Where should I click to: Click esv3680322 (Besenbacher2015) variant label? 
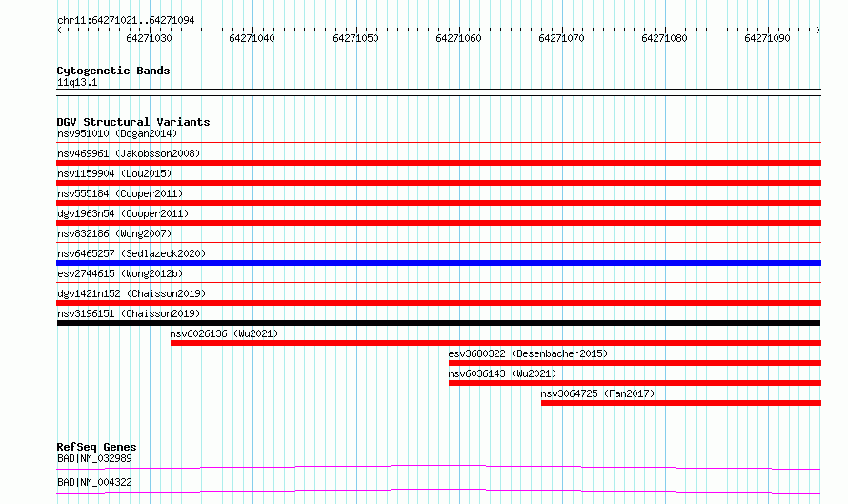coord(528,353)
